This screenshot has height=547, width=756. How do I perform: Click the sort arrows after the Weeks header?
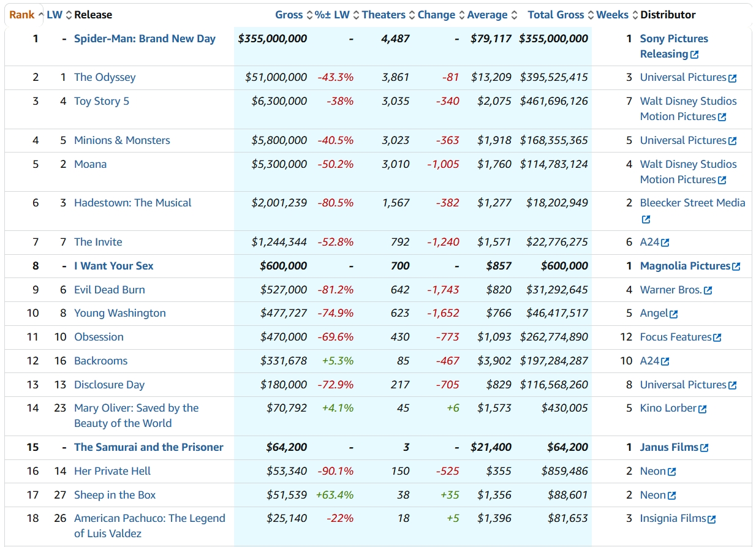point(635,15)
